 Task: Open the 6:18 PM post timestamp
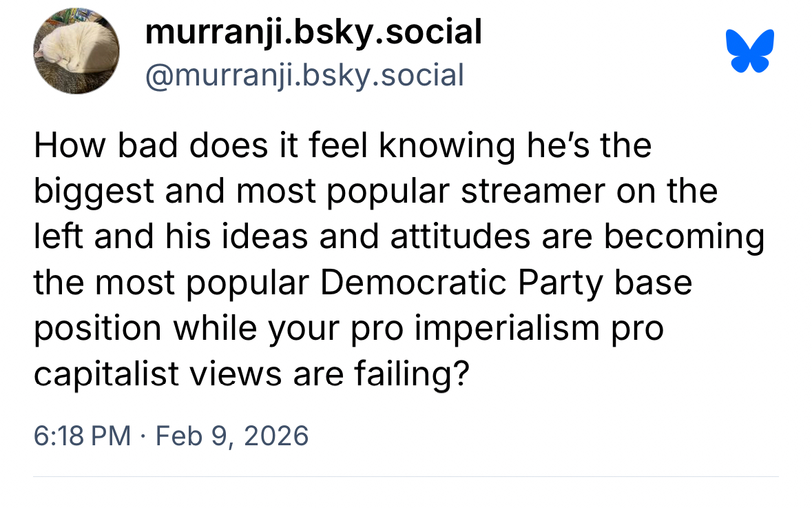[x=82, y=436]
